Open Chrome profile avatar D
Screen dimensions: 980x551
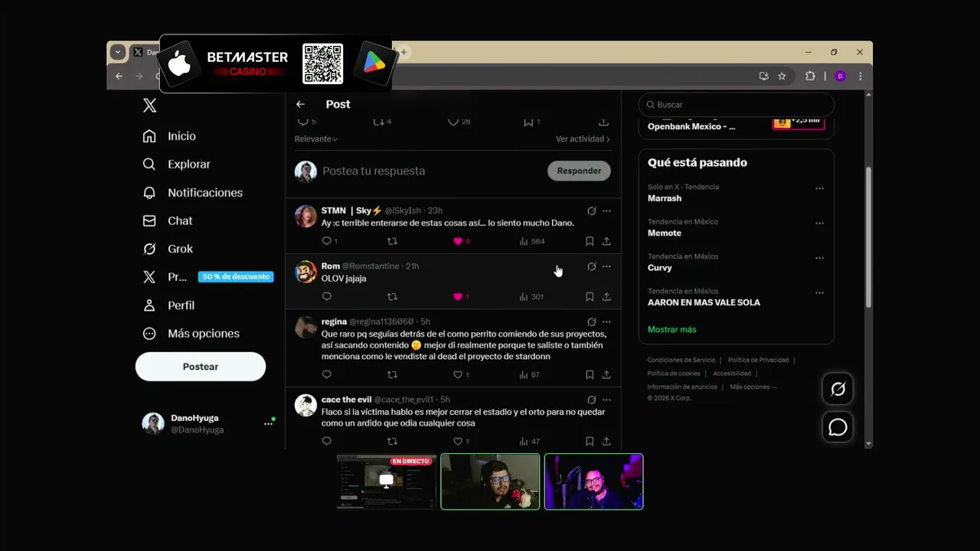(x=840, y=76)
